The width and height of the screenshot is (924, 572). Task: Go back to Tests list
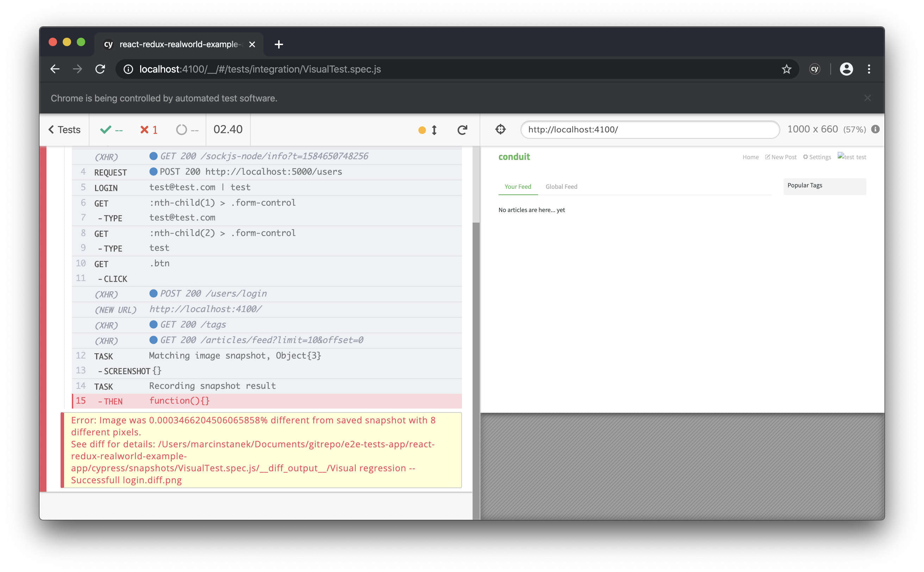click(x=64, y=130)
